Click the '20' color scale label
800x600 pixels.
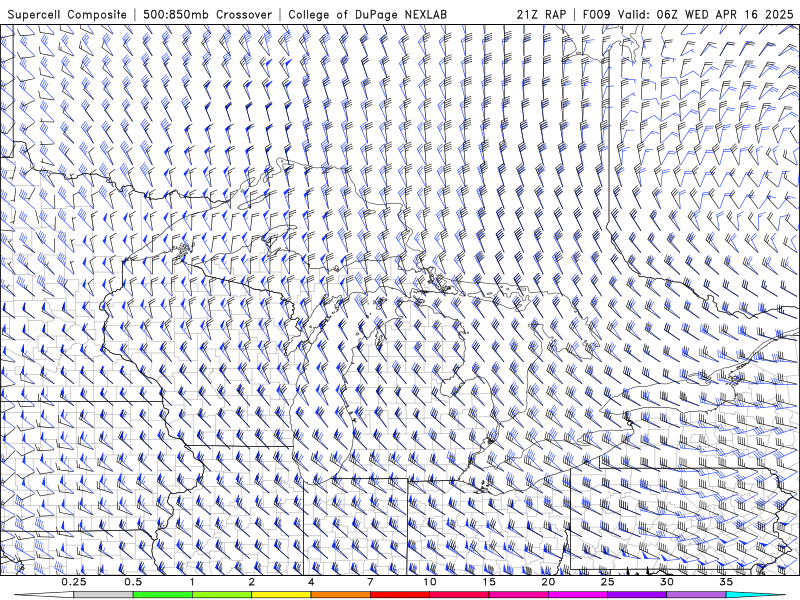(548, 582)
